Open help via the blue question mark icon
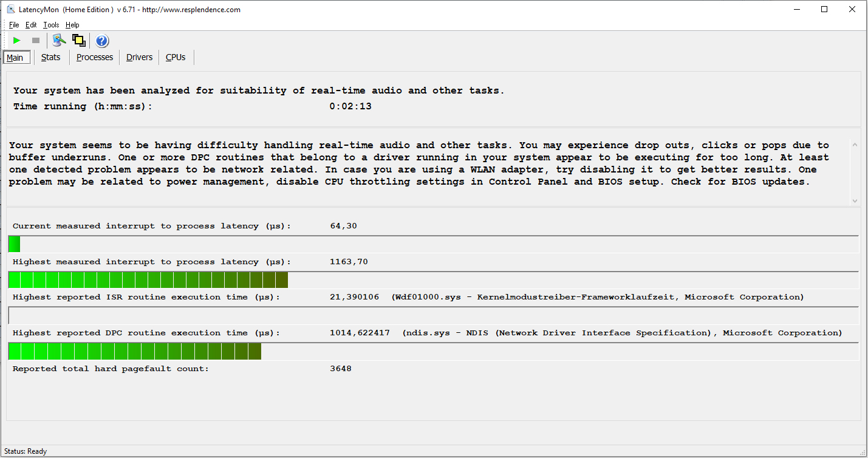This screenshot has height=458, width=868. (x=102, y=41)
